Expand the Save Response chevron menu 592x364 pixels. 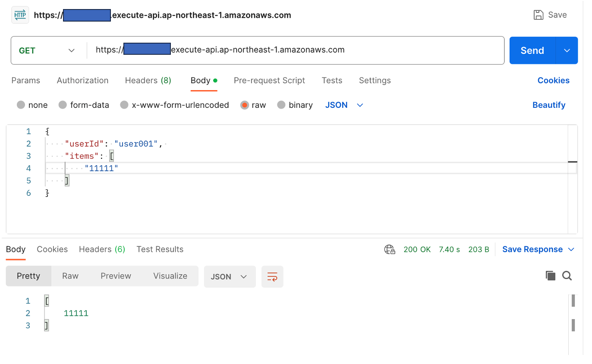571,250
